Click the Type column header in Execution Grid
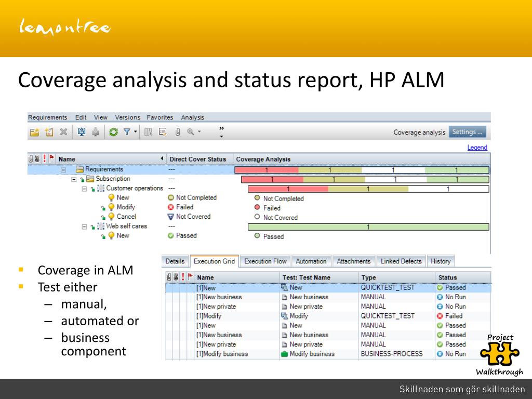 click(396, 277)
